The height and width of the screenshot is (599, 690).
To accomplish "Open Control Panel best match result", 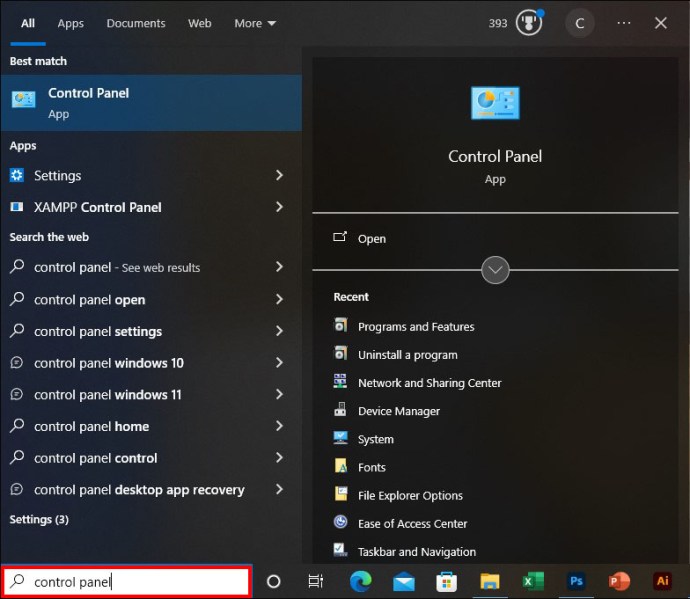I will pyautogui.click(x=151, y=103).
